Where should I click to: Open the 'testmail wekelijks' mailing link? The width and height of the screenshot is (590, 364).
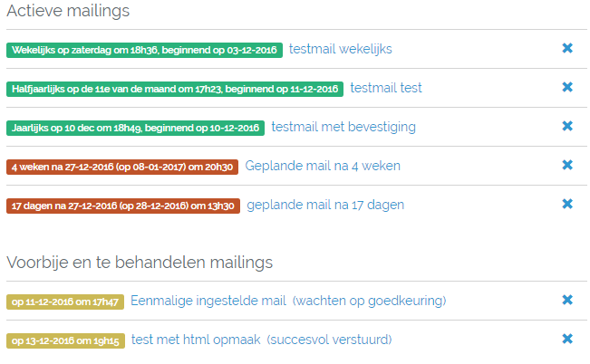[341, 49]
